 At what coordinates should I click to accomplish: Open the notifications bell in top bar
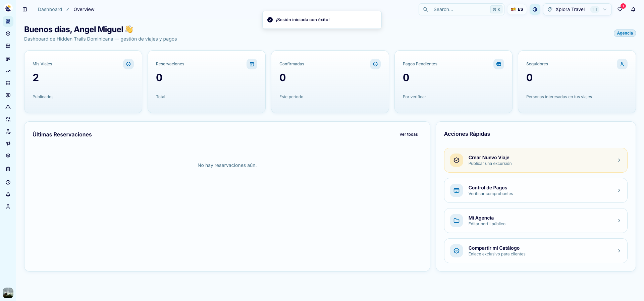point(633,9)
